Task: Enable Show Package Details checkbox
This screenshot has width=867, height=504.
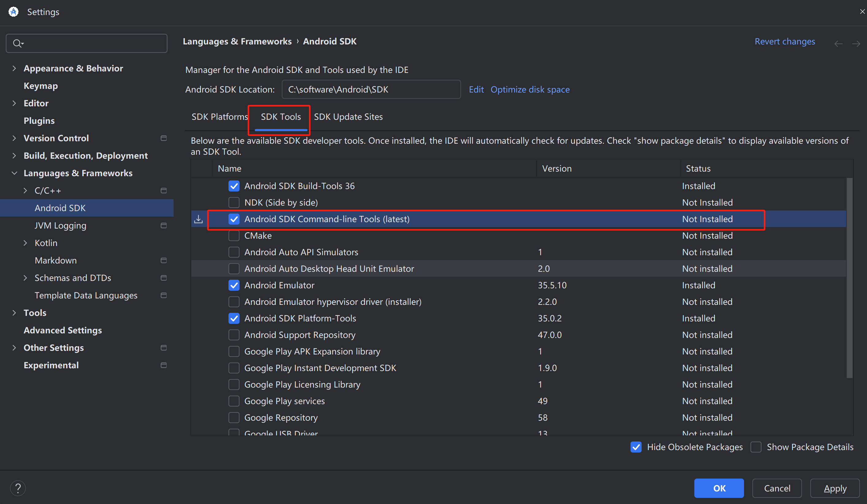Action: click(x=756, y=447)
